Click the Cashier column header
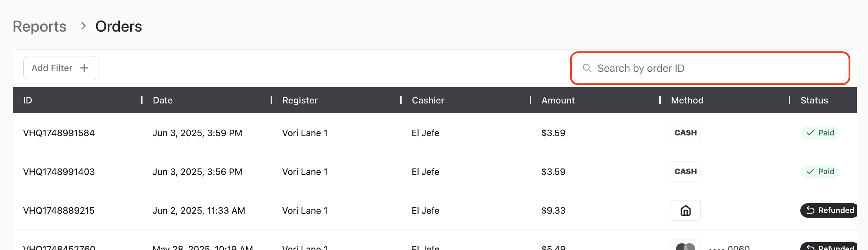The height and width of the screenshot is (250, 868). coord(428,100)
